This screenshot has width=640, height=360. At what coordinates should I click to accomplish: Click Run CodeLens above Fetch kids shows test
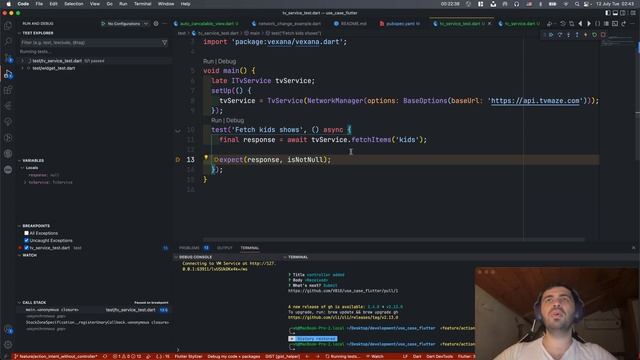[x=216, y=120]
